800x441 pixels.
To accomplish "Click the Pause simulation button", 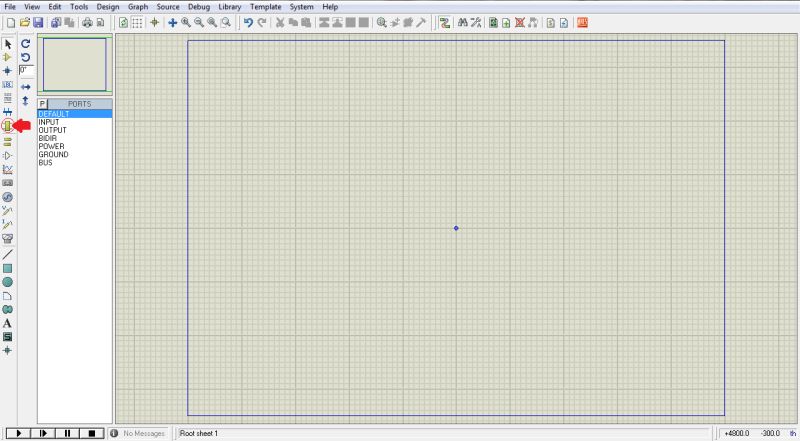I will coord(67,433).
